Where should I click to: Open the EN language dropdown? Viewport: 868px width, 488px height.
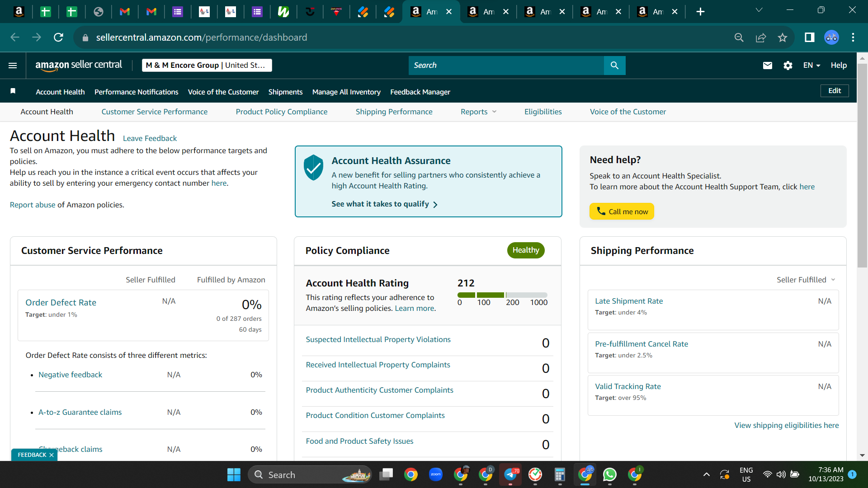[811, 66]
